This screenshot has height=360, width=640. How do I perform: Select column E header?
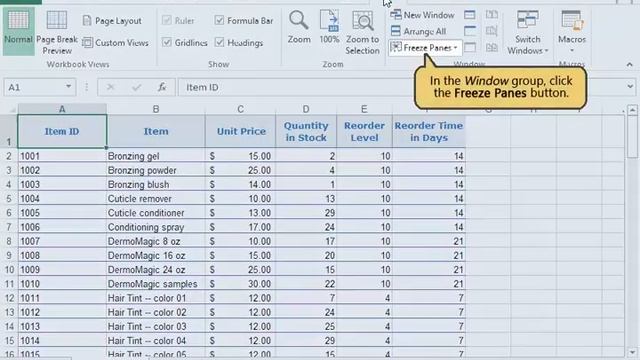point(364,109)
